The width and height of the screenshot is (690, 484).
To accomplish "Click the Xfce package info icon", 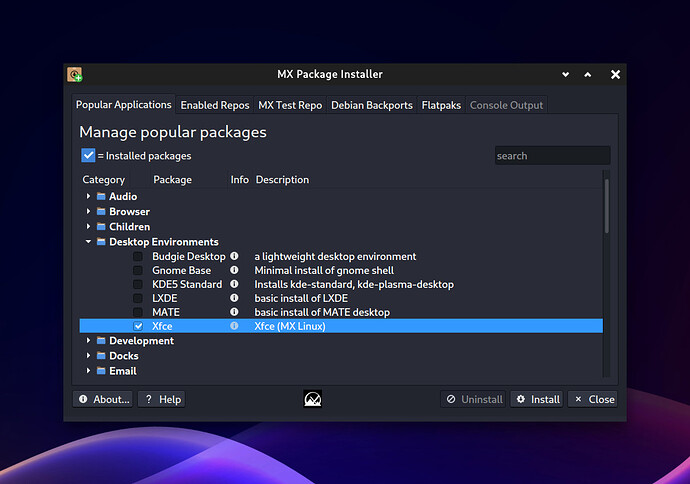I will pos(234,326).
